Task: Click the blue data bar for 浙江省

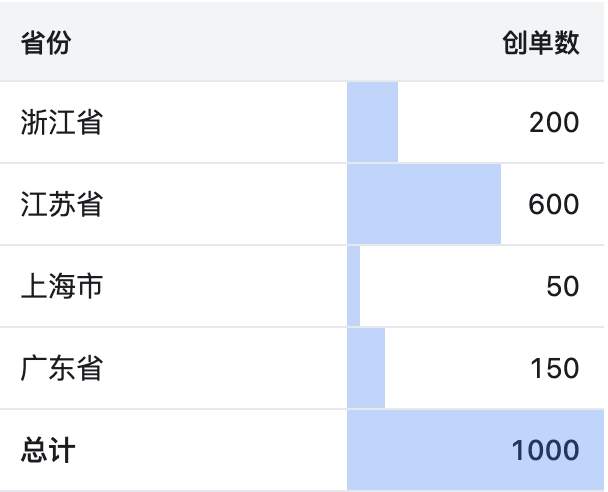Action: tap(372, 122)
